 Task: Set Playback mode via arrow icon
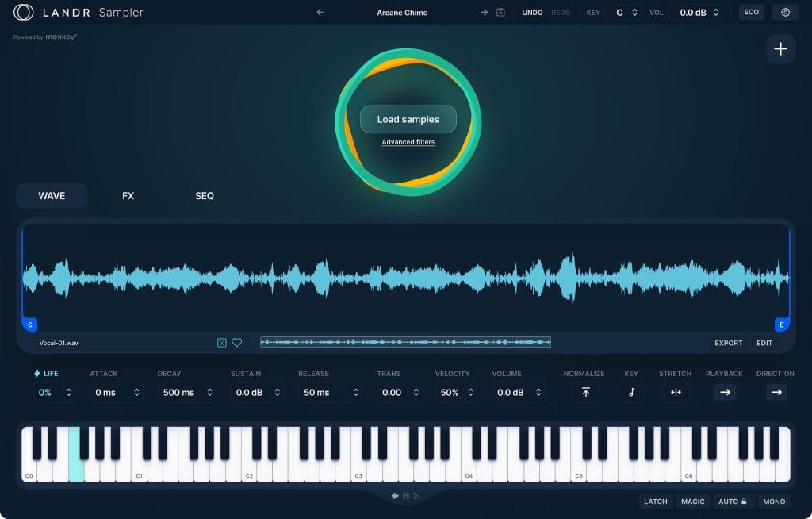pyautogui.click(x=724, y=392)
